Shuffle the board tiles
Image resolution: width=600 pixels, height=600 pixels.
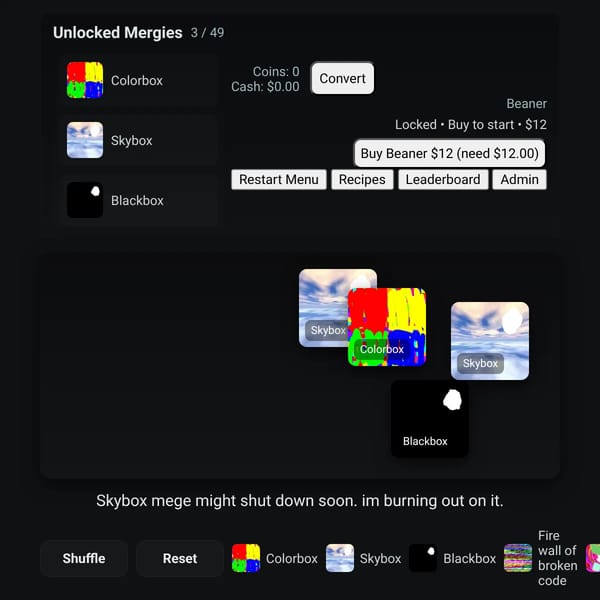click(x=84, y=558)
